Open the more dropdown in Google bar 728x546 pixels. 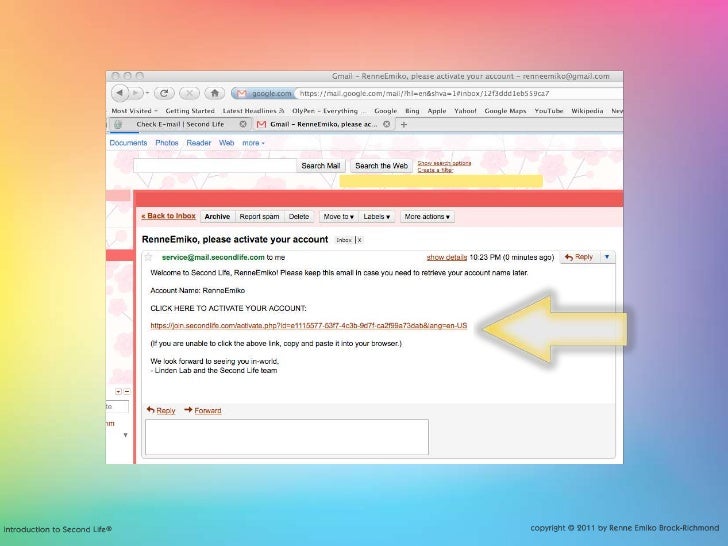tap(253, 143)
